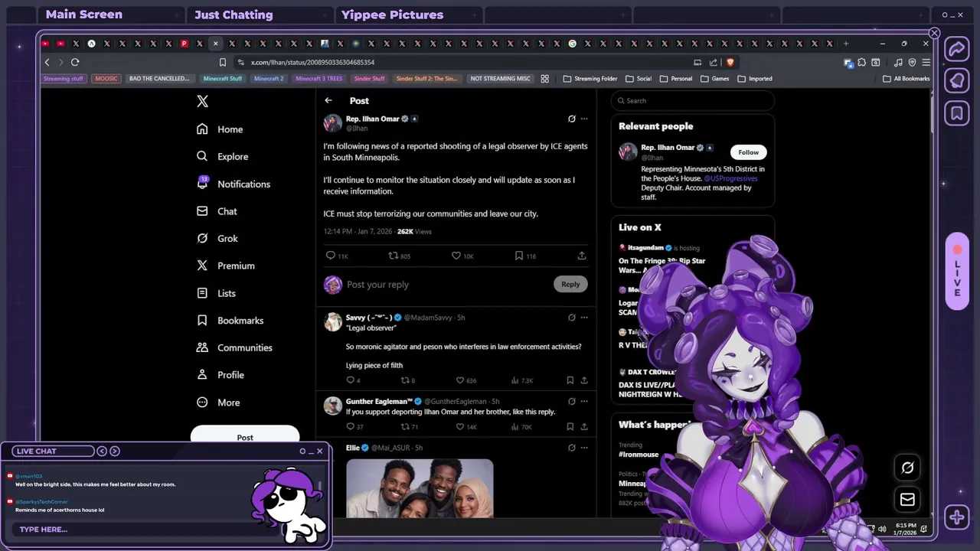Open Bookmarks in X sidebar
Image resolution: width=980 pixels, height=551 pixels.
pos(230,320)
